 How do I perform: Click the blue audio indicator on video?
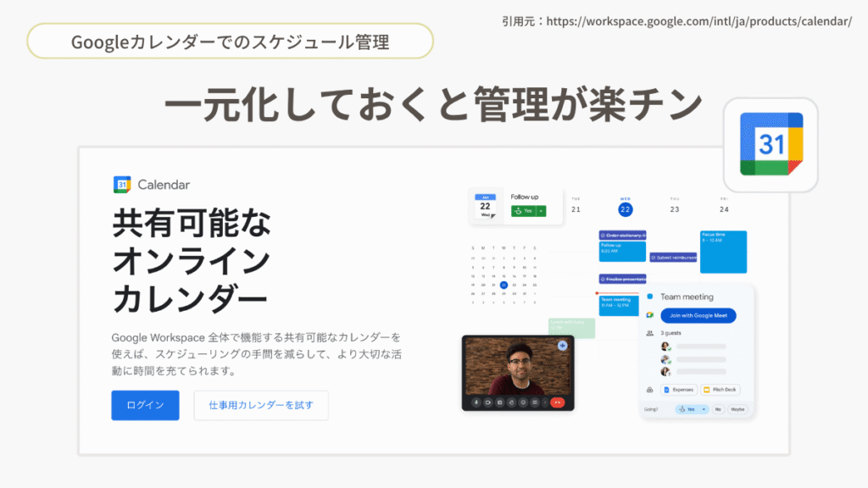[563, 346]
